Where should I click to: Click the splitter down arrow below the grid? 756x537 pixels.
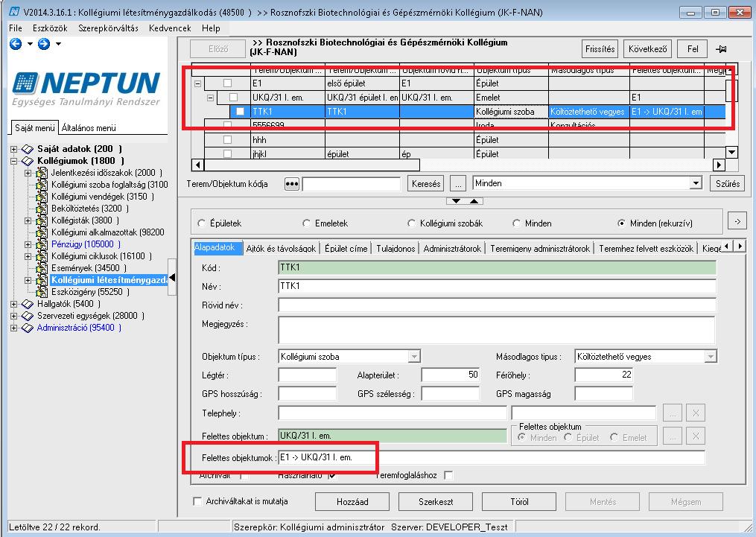coord(456,201)
